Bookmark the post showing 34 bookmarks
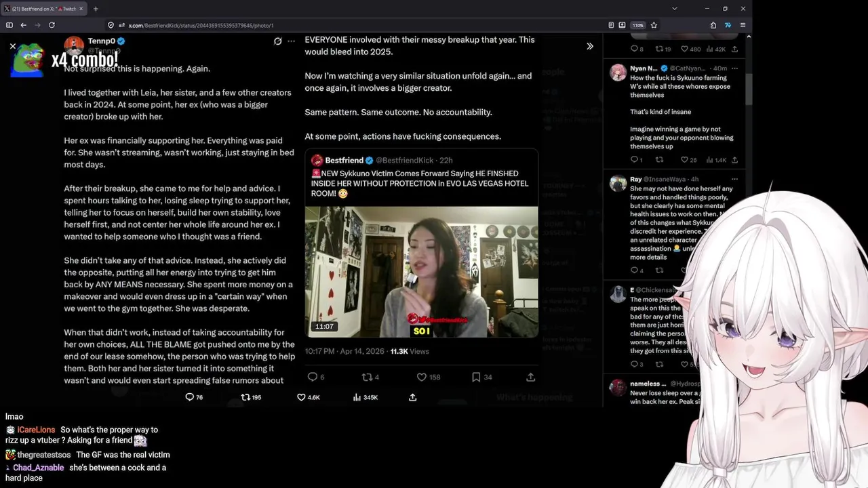868x488 pixels. pos(476,377)
